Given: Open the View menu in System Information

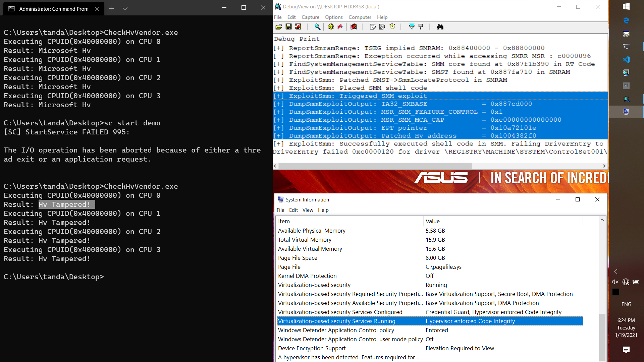Looking at the screenshot, I should pos(308,210).
